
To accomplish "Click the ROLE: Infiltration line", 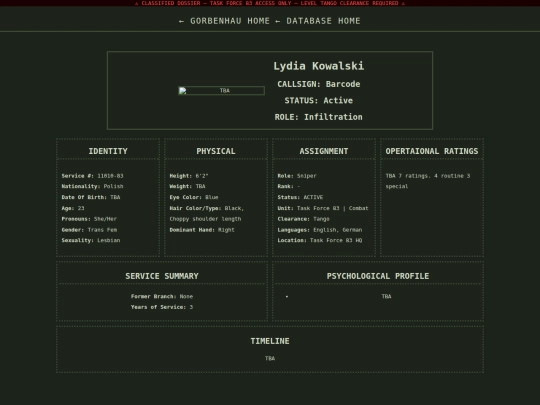I will pyautogui.click(x=319, y=117).
